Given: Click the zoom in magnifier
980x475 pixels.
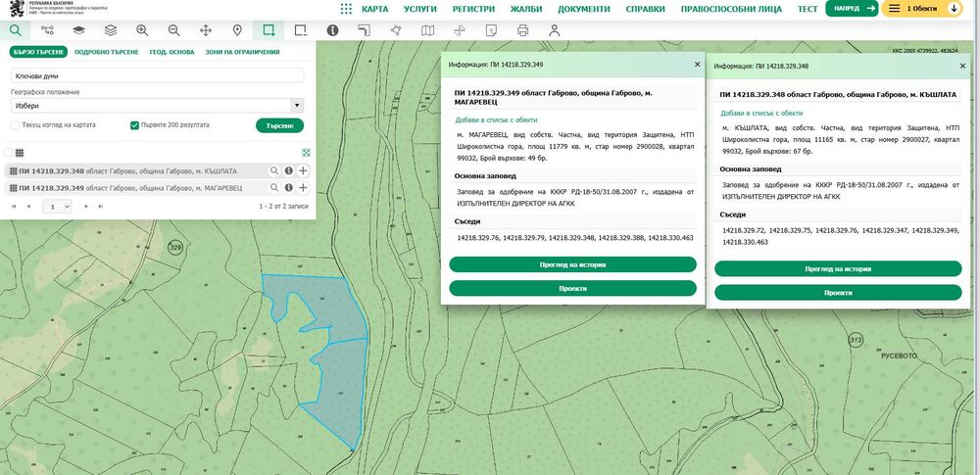Looking at the screenshot, I should tap(142, 30).
